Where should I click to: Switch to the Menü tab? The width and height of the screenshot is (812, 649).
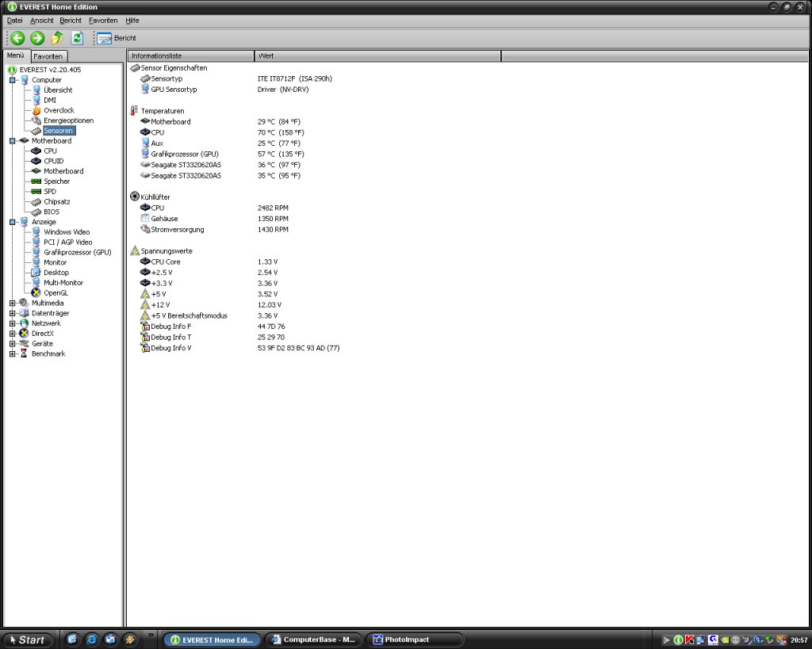pos(16,55)
